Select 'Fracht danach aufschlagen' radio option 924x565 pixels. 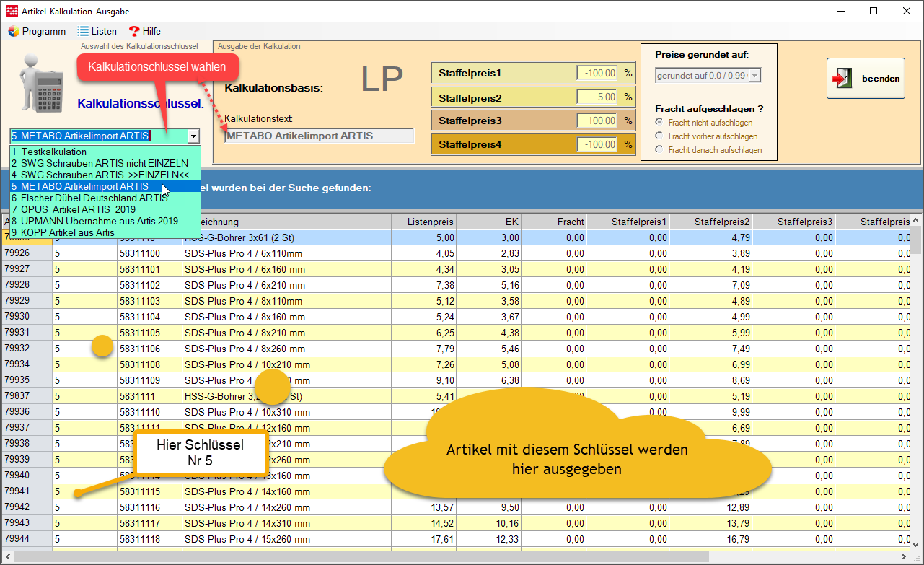659,149
